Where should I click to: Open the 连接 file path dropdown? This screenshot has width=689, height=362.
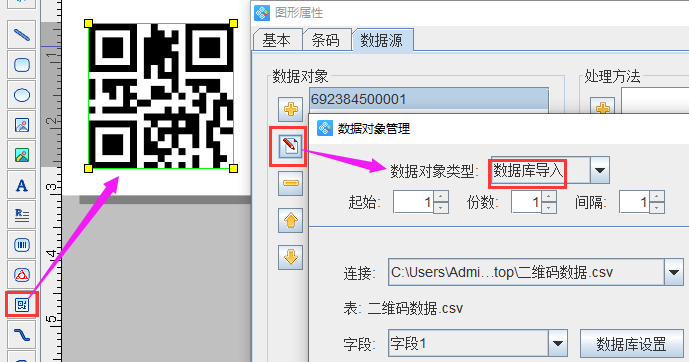pyautogui.click(x=674, y=272)
